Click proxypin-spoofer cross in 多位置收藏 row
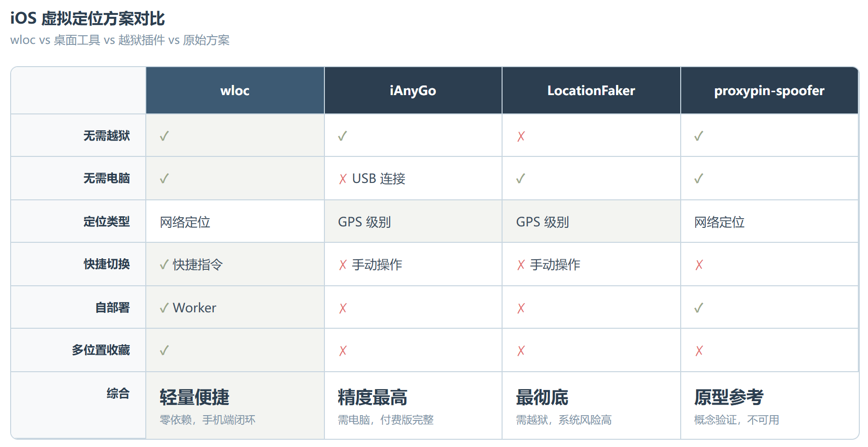 pyautogui.click(x=699, y=351)
